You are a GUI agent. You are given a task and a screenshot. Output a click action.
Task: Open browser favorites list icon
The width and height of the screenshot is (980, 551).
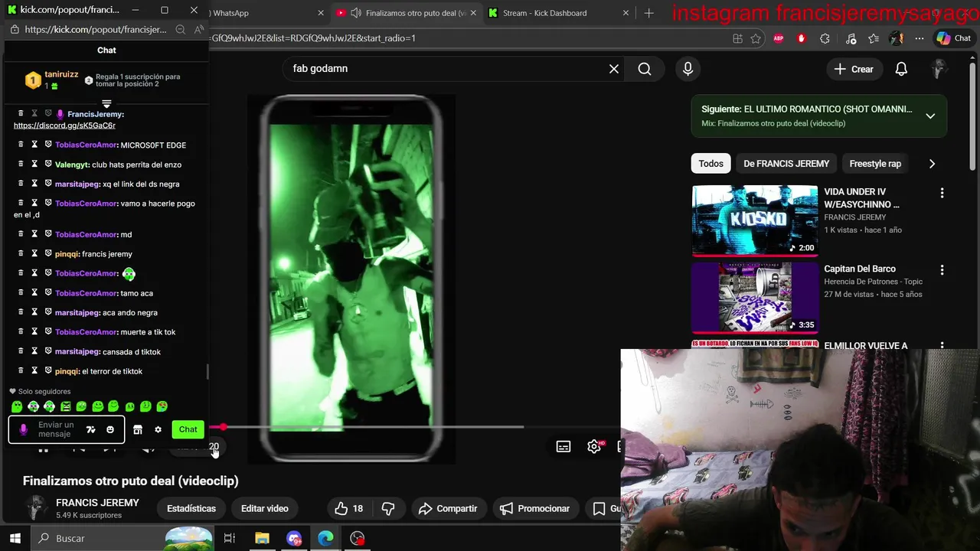[x=874, y=38]
